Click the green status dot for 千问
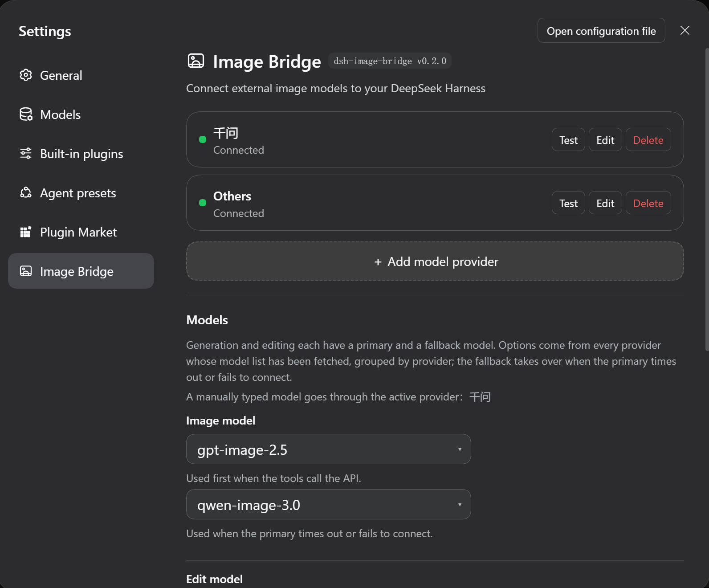 click(x=203, y=139)
